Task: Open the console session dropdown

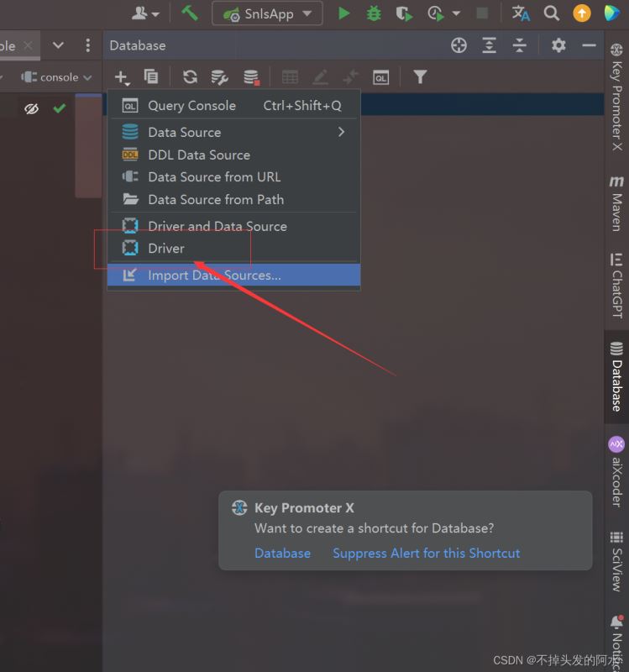Action: coord(56,77)
